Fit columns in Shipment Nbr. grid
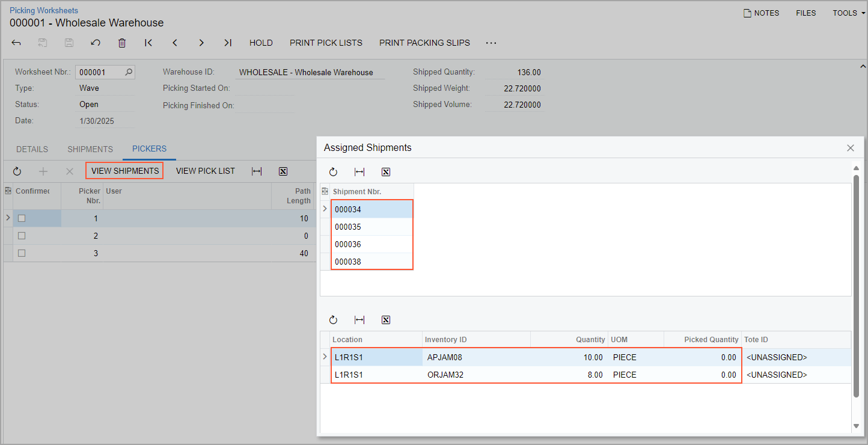868x445 pixels. pyautogui.click(x=359, y=172)
